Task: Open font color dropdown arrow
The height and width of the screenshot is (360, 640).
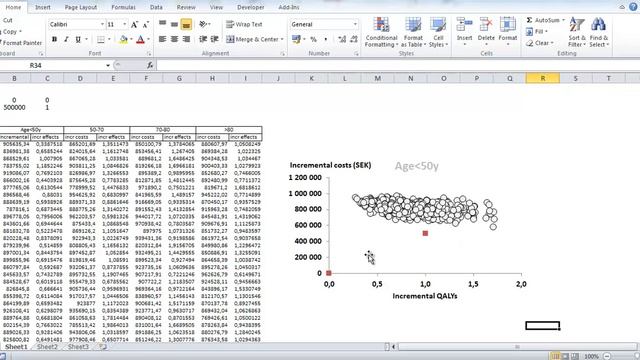Action: tap(148, 40)
